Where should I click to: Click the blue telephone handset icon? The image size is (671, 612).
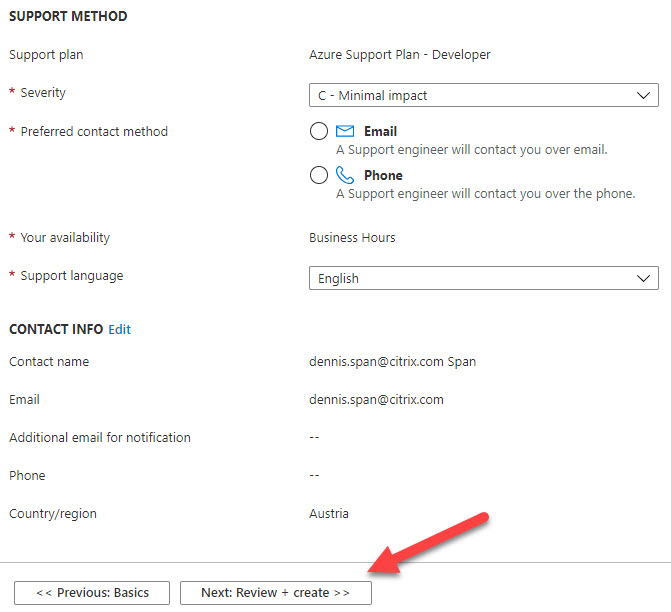pos(345,175)
